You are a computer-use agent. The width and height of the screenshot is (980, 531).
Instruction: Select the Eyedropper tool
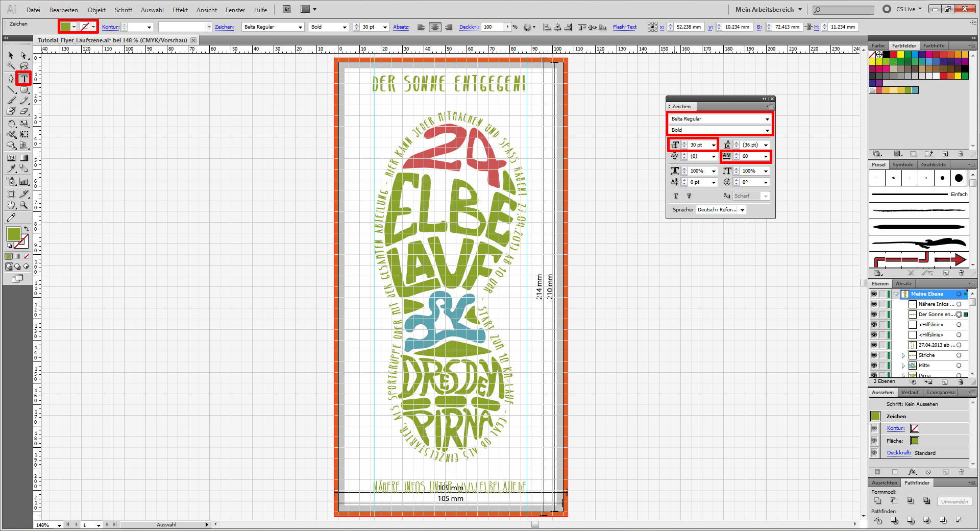click(11, 168)
